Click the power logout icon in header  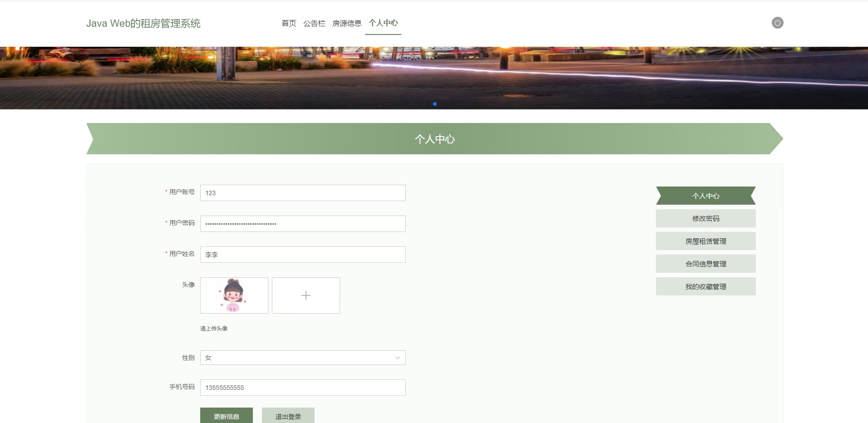777,23
